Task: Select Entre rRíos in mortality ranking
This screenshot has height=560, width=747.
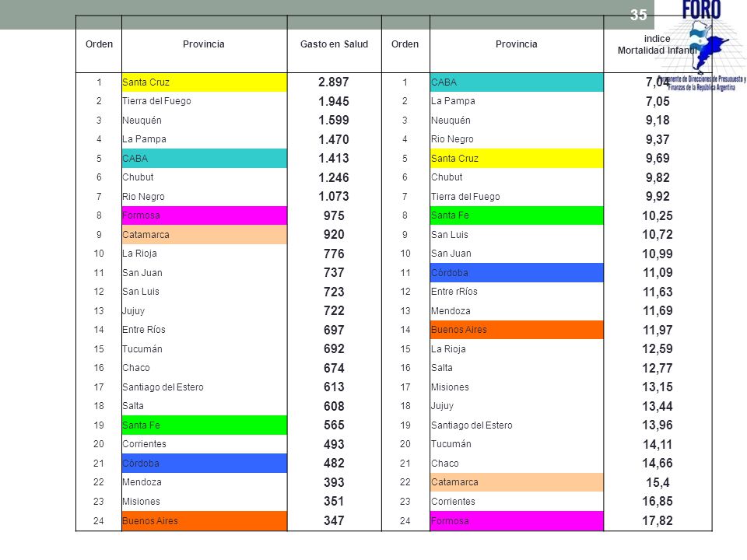Action: pyautogui.click(x=454, y=292)
